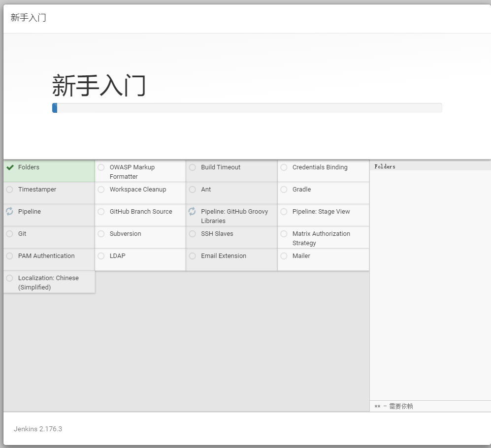
Task: Click the pending circle beside OWASP Markup Formatter
Action: pyautogui.click(x=101, y=167)
